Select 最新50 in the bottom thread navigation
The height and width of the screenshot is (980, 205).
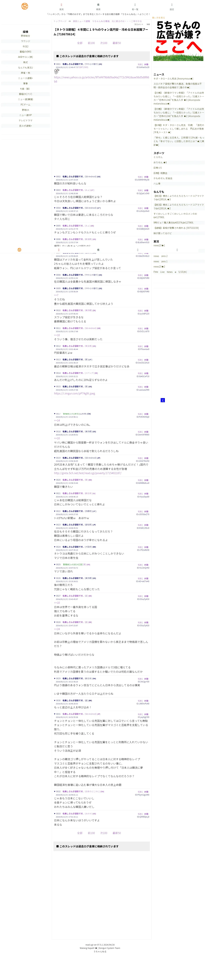pyautogui.click(x=117, y=833)
